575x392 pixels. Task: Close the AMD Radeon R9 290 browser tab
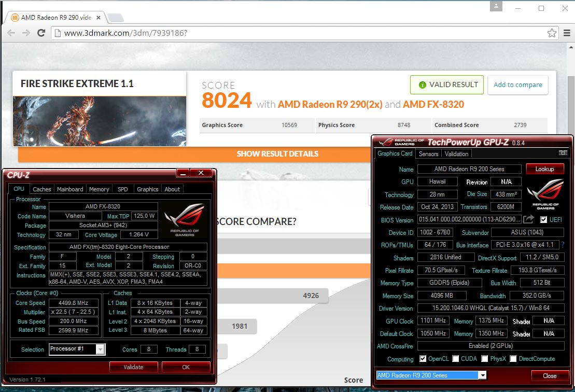(99, 17)
